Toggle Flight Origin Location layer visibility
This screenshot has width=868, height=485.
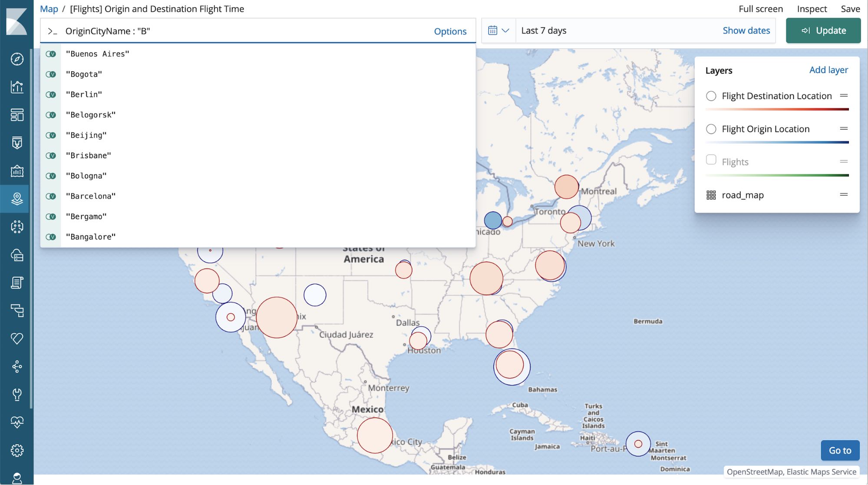pyautogui.click(x=711, y=129)
